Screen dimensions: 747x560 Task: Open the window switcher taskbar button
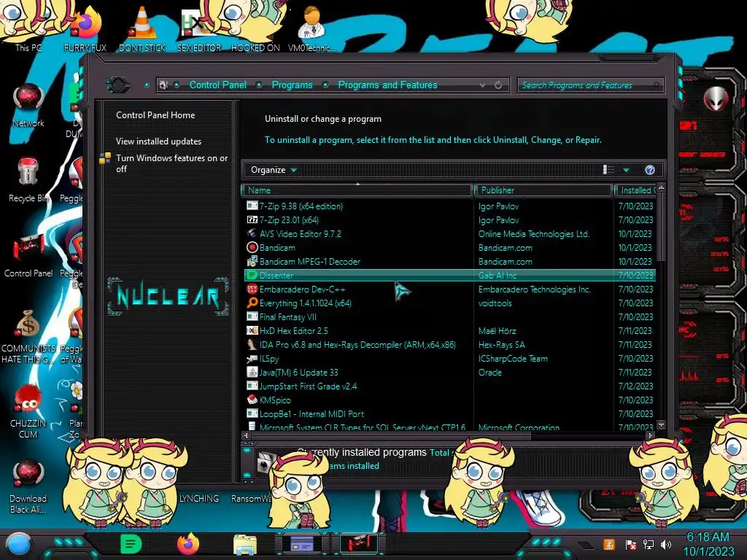pyautogui.click(x=302, y=543)
